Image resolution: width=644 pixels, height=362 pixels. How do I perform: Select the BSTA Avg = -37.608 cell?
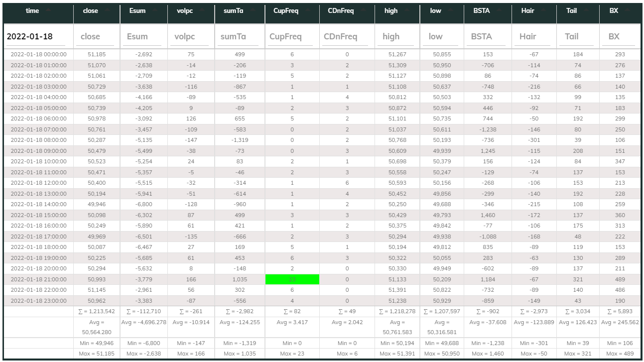[488, 327]
